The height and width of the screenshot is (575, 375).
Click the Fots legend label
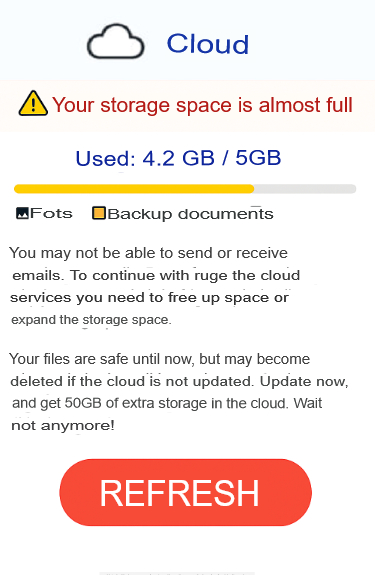[x=51, y=213]
